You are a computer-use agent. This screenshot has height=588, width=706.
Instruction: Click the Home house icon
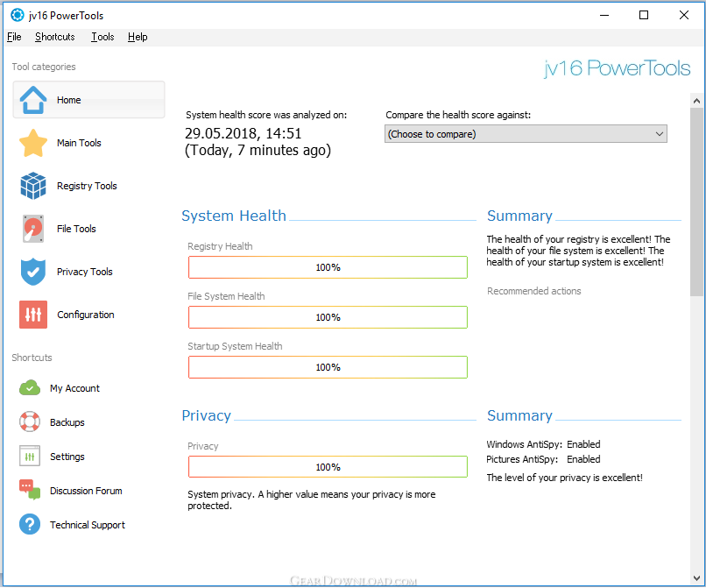point(33,100)
